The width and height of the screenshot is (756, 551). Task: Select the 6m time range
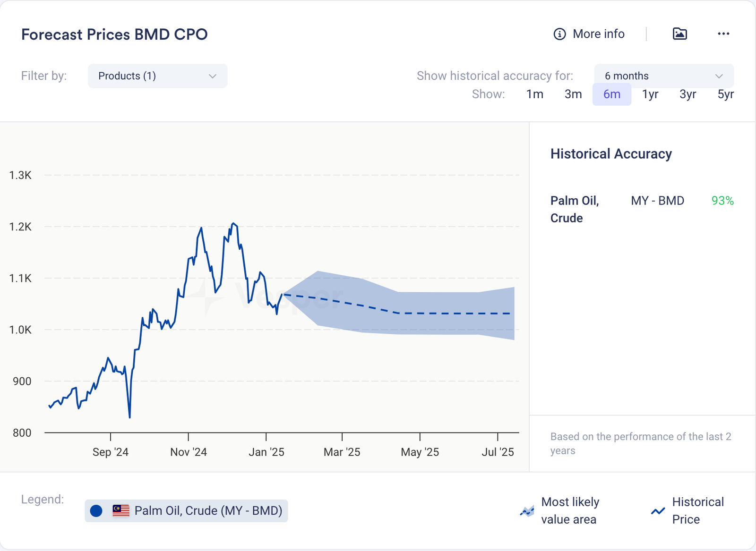click(611, 94)
